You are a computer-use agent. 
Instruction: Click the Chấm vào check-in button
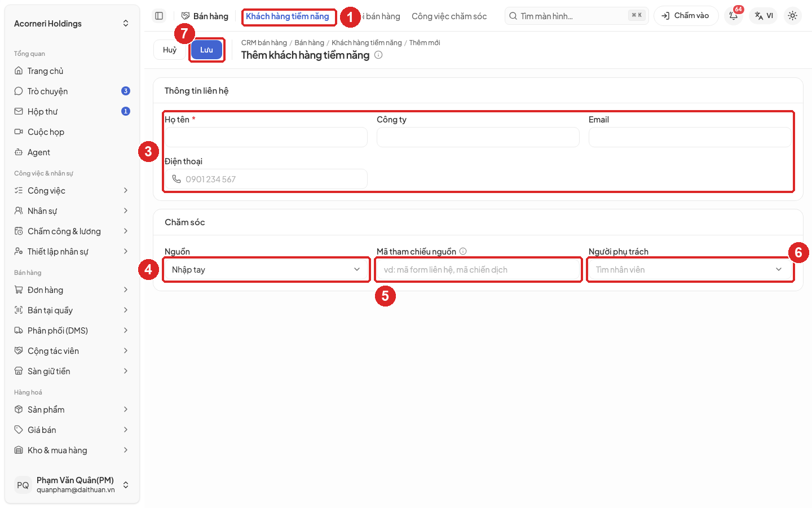(x=686, y=16)
